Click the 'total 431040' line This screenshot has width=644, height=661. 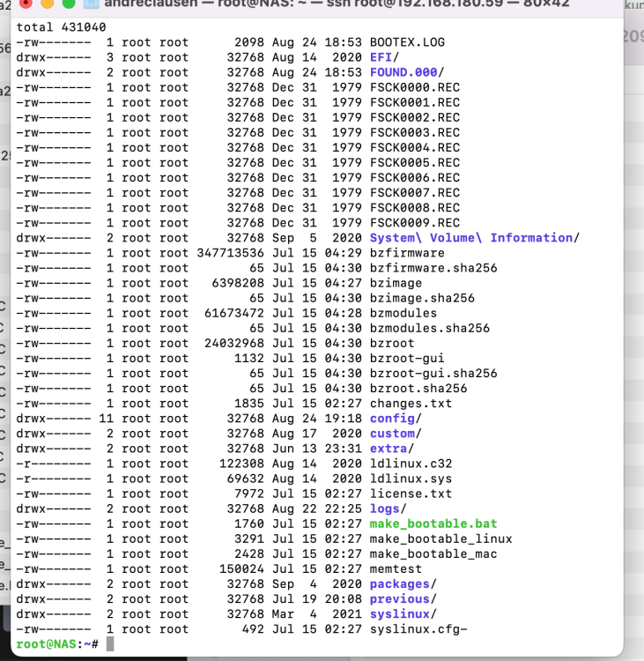coord(61,27)
